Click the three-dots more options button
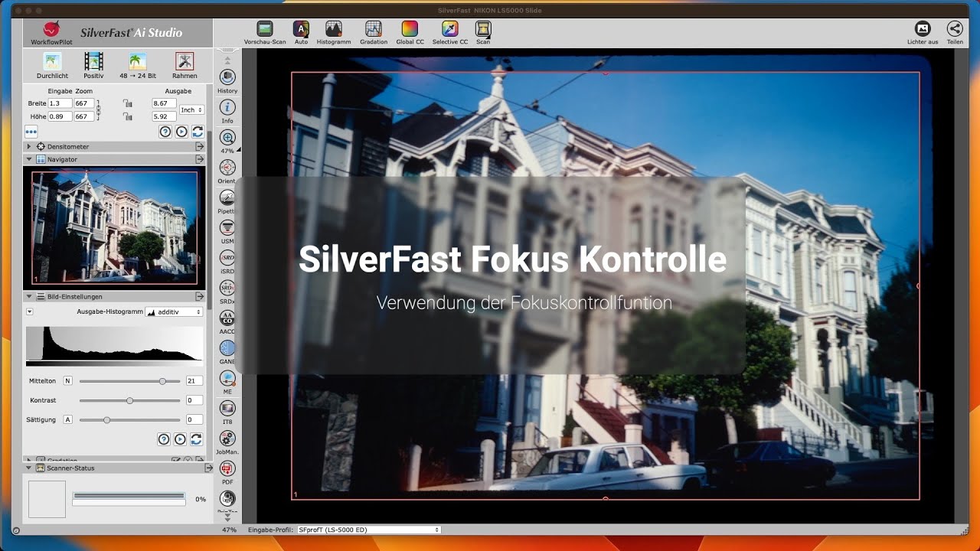Screen dimensions: 980x551 coord(31,132)
